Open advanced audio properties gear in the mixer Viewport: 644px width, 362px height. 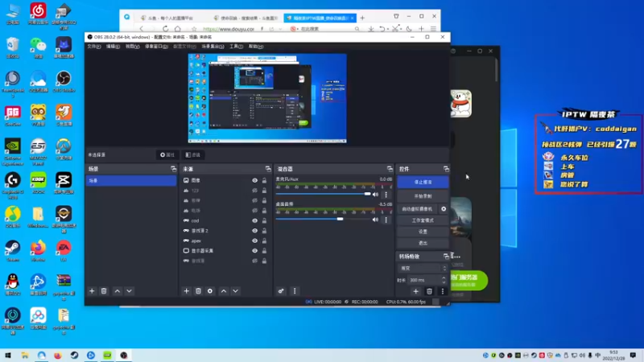coord(281,291)
